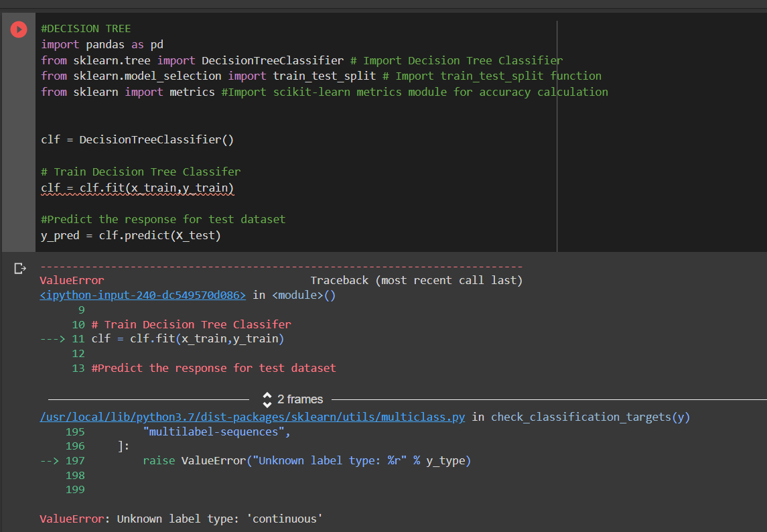This screenshot has height=532, width=767.
Task: Click the Unknown label type error message
Action: 188,519
